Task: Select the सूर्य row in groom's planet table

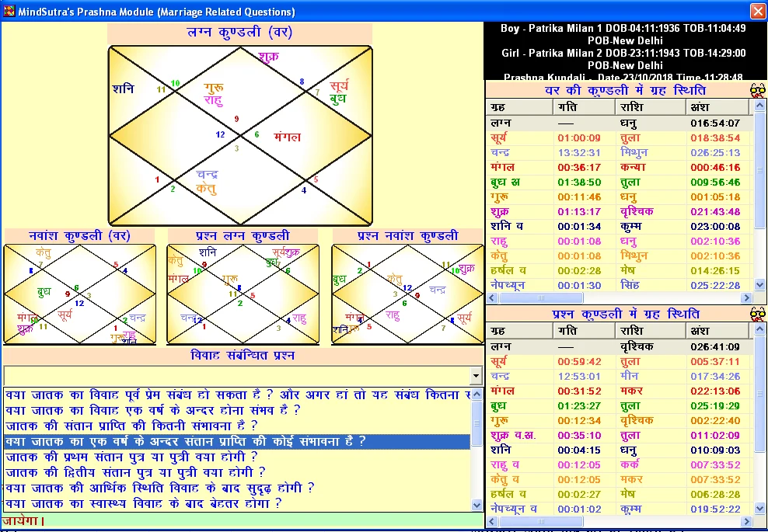Action: [620, 137]
